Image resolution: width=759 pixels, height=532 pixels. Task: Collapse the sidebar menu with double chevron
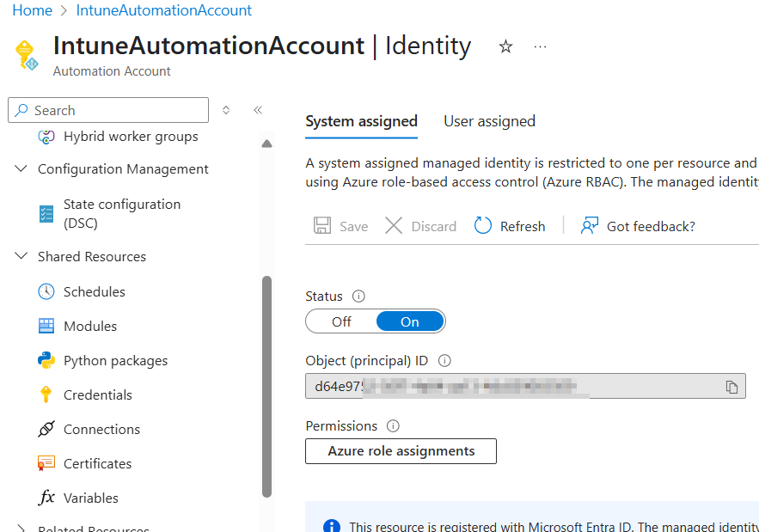(257, 110)
